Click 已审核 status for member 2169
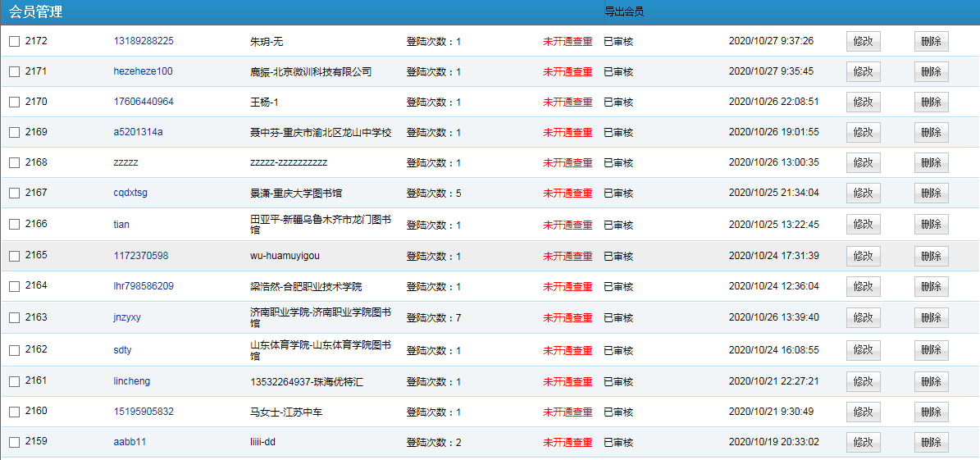This screenshot has width=980, height=460. point(618,133)
